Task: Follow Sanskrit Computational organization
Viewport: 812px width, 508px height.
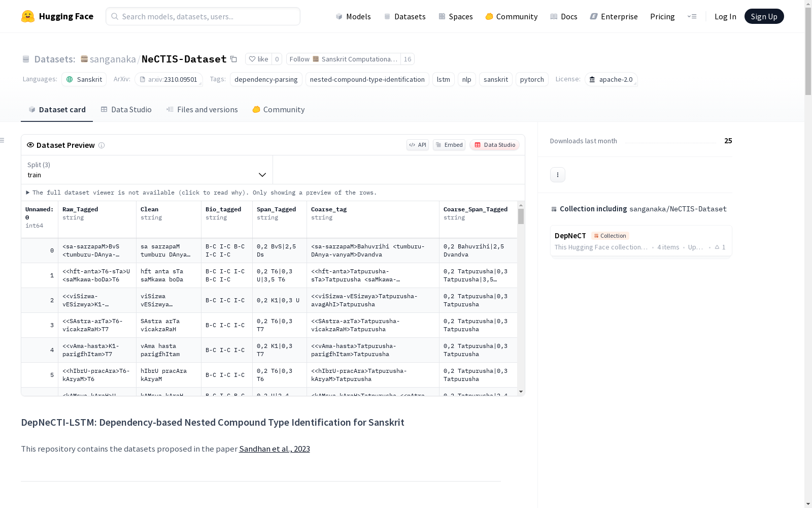Action: (x=344, y=59)
